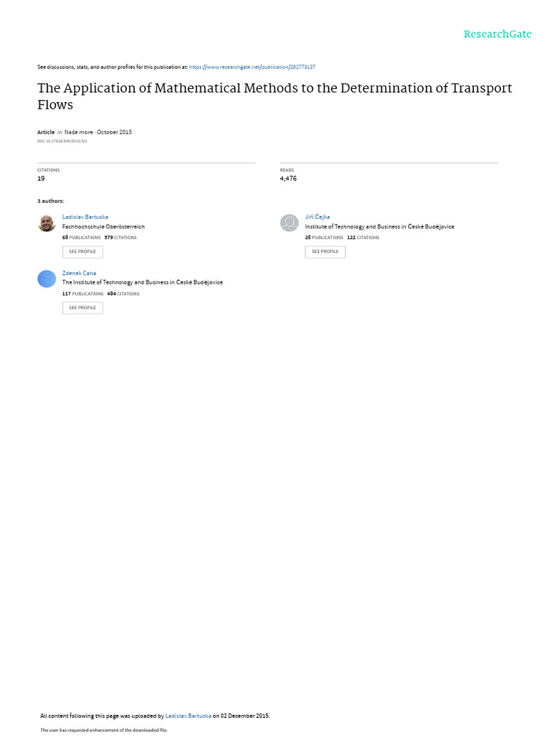560x747 pixels.
Task: Open Jiří Cejka's author name link
Action: pos(317,217)
